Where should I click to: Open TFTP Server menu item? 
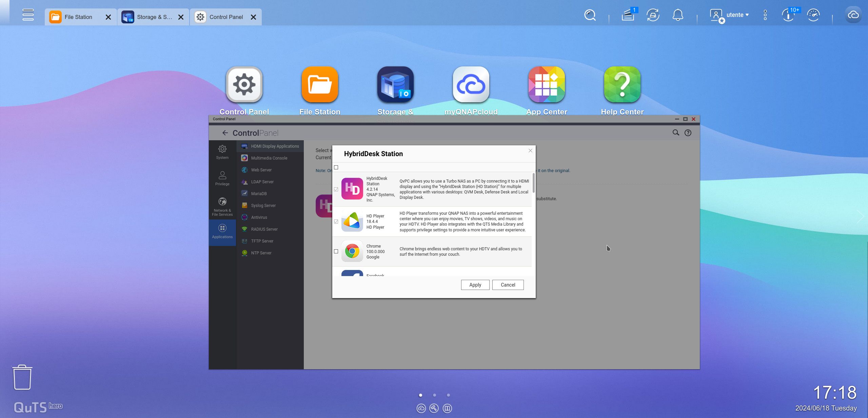coord(270,241)
